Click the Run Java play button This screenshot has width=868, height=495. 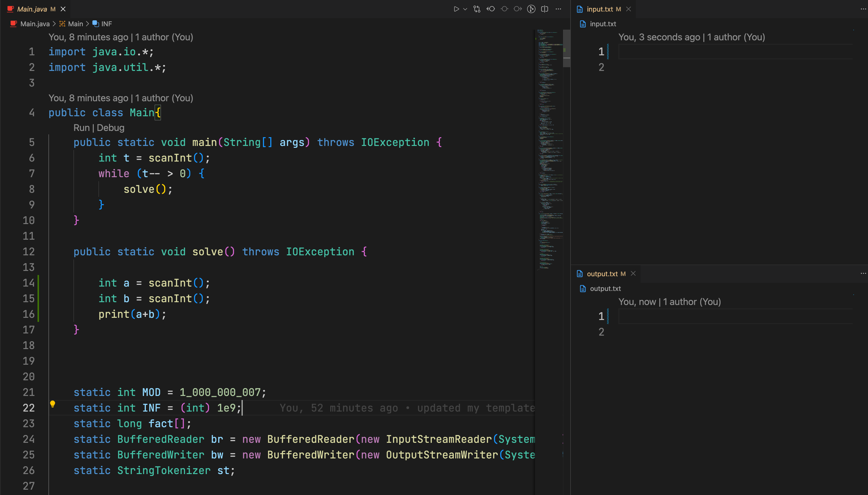point(456,9)
